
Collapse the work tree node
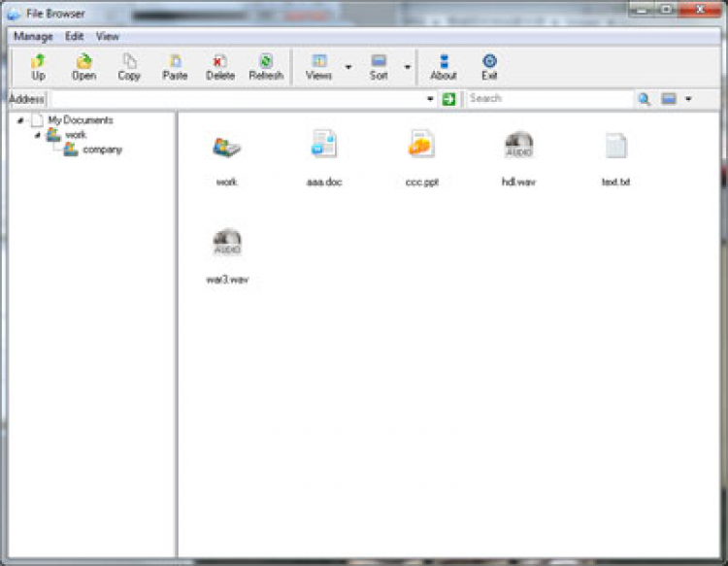coord(38,135)
